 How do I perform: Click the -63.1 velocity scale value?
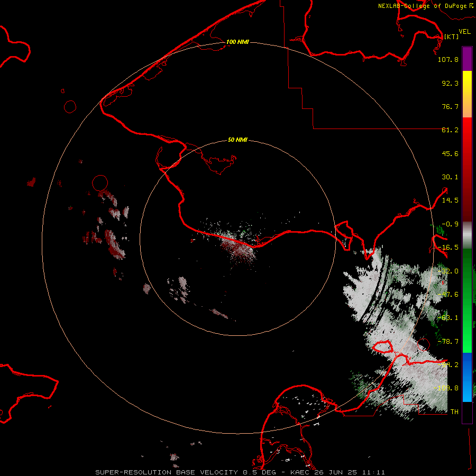point(448,318)
